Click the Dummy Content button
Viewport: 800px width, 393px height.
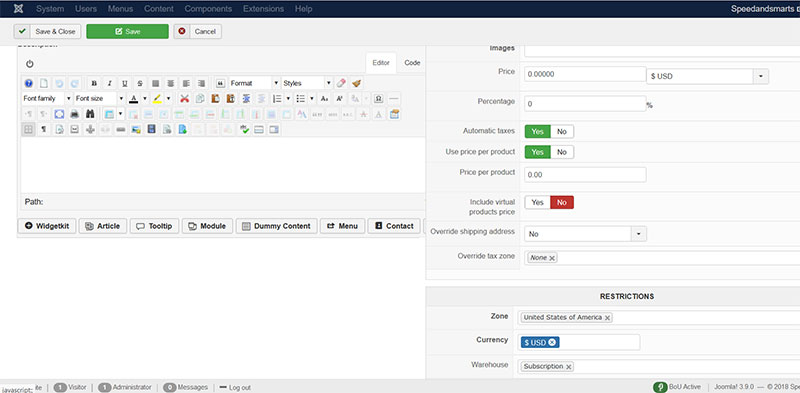tap(277, 226)
